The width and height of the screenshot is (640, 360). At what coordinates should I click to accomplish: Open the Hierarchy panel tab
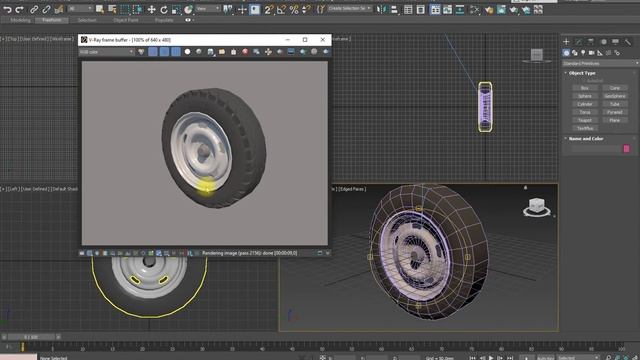click(x=591, y=42)
